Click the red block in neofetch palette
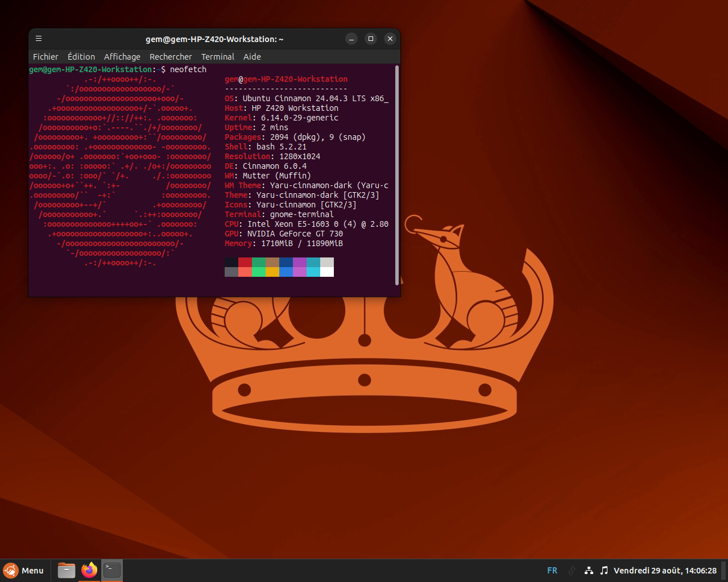This screenshot has height=582, width=728. 245,262
